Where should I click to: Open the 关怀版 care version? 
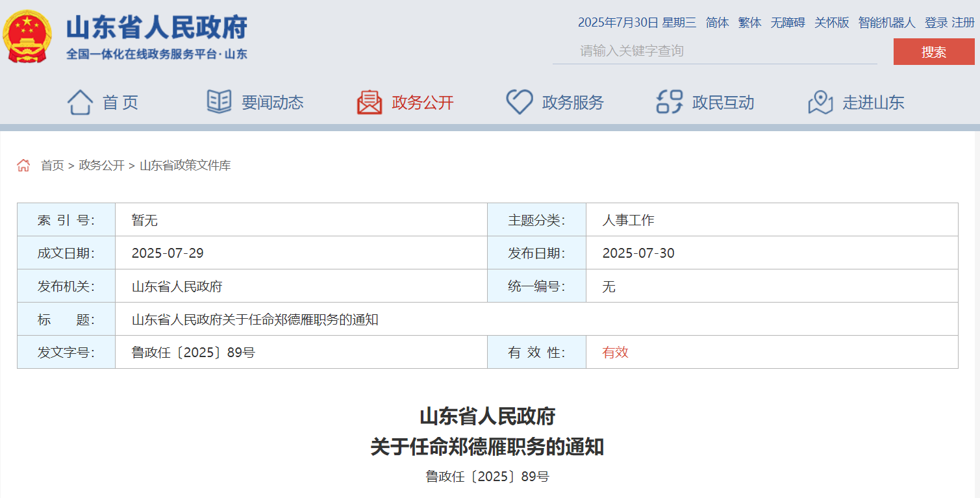(831, 23)
